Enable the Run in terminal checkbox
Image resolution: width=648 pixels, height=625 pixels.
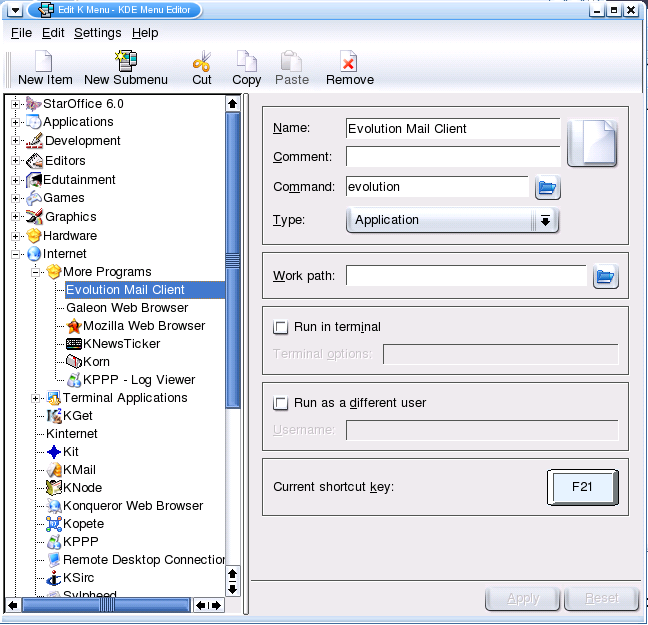[280, 327]
